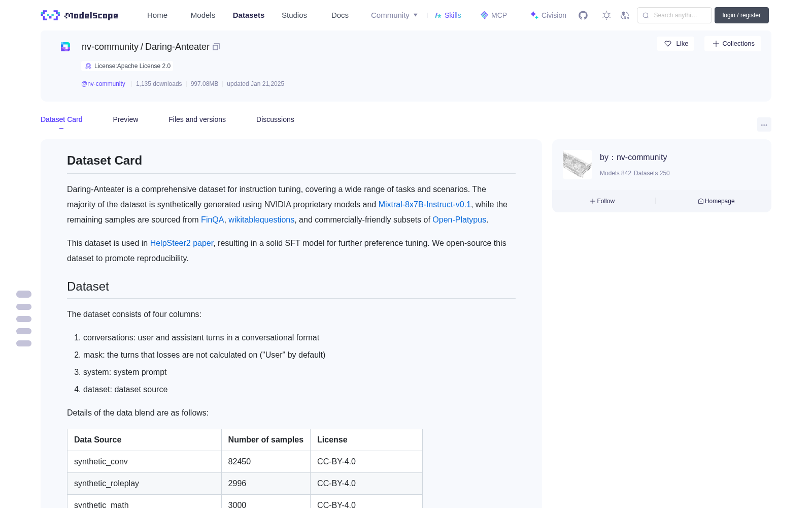Viewport: 812px width, 508px height.
Task: Click the third outline navigation pill
Action: [x=24, y=319]
